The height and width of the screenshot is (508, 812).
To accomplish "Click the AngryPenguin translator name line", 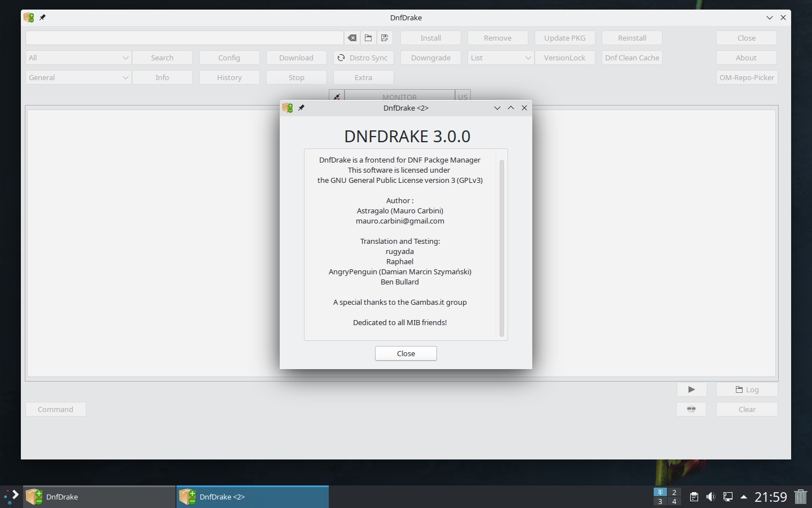I will pos(400,271).
